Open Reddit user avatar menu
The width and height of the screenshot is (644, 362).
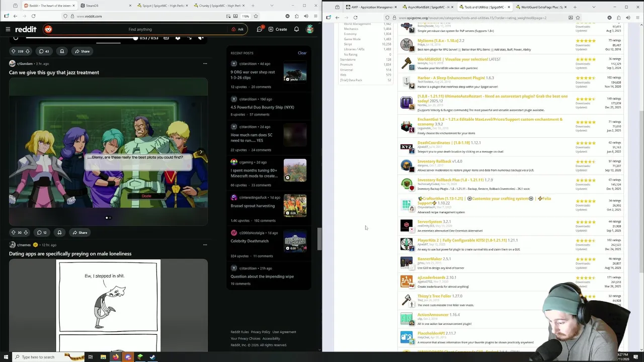click(310, 29)
